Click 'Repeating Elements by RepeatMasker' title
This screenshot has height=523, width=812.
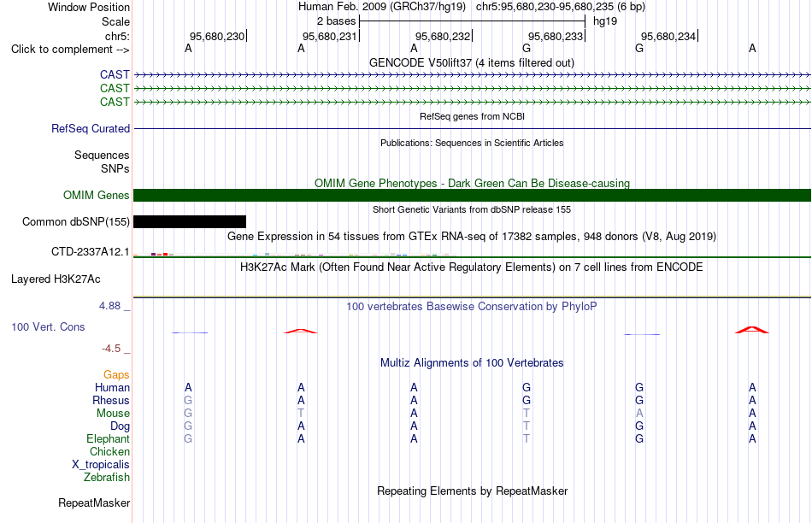pyautogui.click(x=472, y=491)
